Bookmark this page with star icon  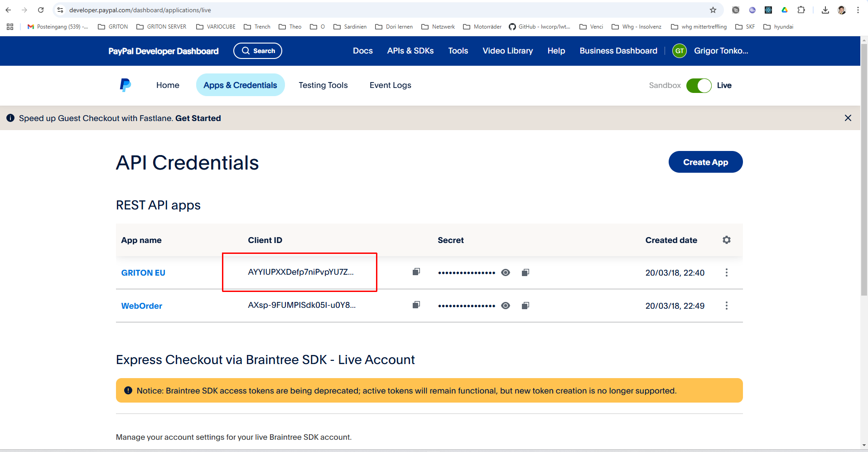713,10
